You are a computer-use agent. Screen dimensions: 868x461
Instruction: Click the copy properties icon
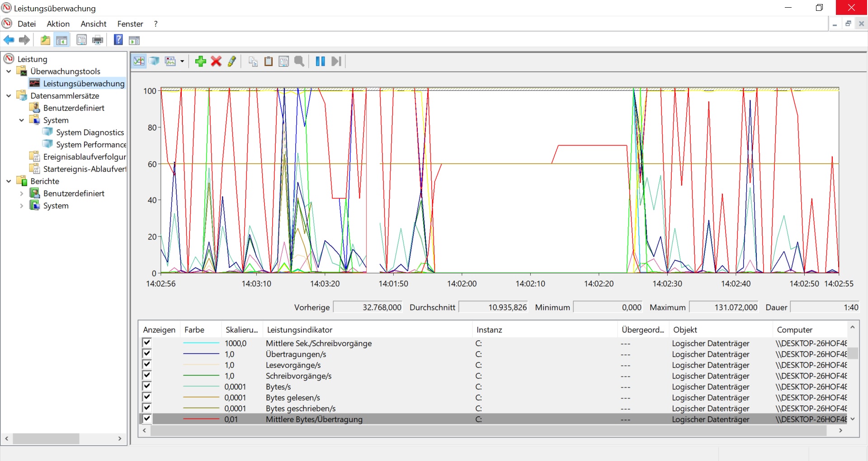coord(253,61)
